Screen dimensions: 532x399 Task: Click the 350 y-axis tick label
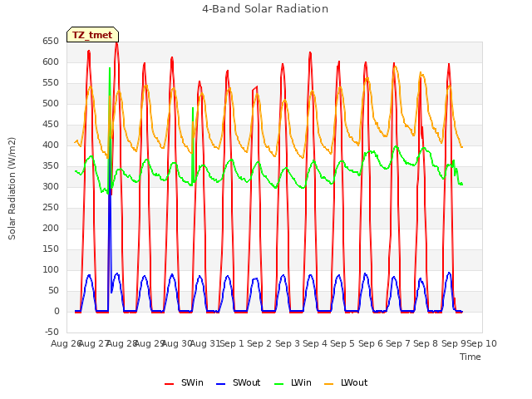tap(51, 166)
